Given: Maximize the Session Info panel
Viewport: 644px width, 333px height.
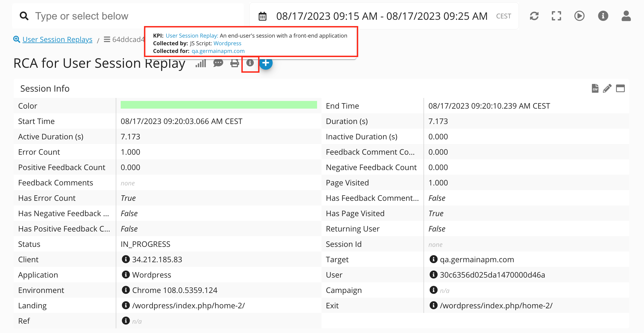Looking at the screenshot, I should coord(620,89).
